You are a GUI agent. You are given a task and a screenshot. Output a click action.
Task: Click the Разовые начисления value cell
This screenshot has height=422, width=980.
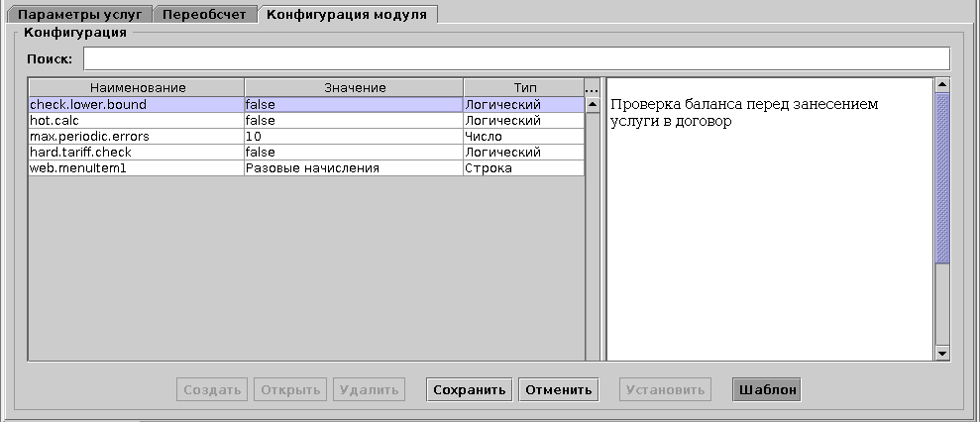354,168
